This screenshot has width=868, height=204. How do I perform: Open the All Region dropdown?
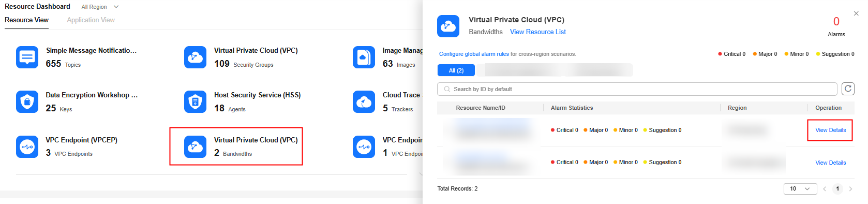[x=100, y=7]
